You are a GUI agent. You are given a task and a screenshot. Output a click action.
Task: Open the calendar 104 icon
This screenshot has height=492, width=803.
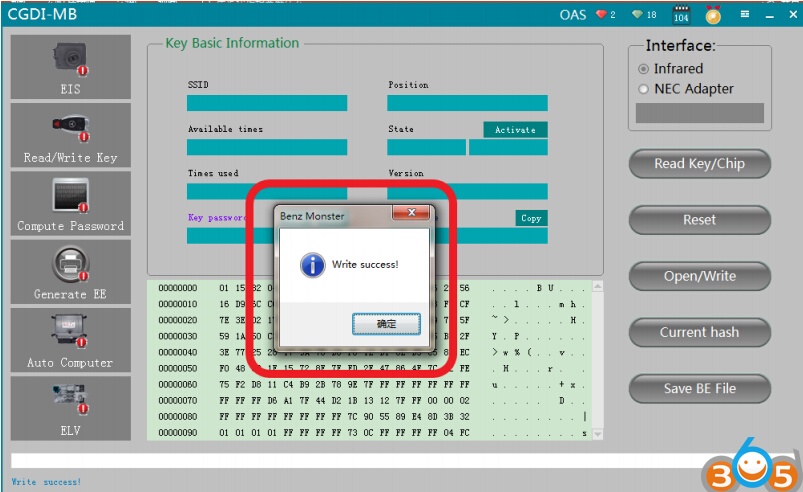coord(682,15)
